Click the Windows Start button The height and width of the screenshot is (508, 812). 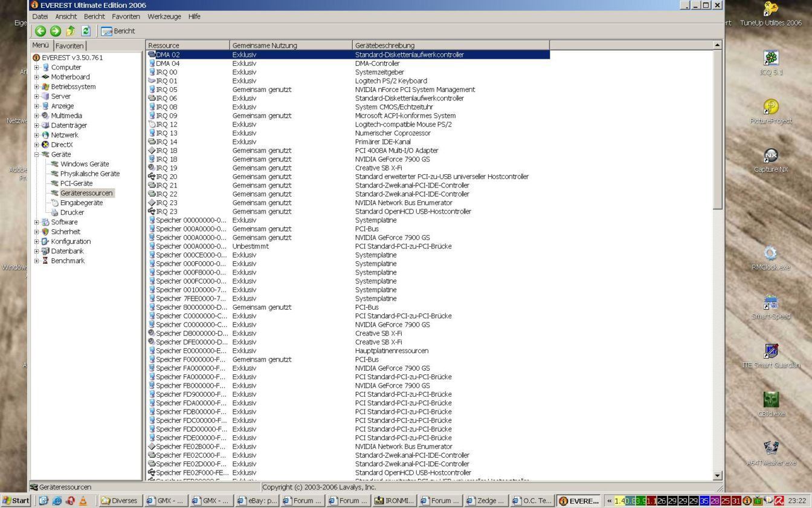coord(16,501)
